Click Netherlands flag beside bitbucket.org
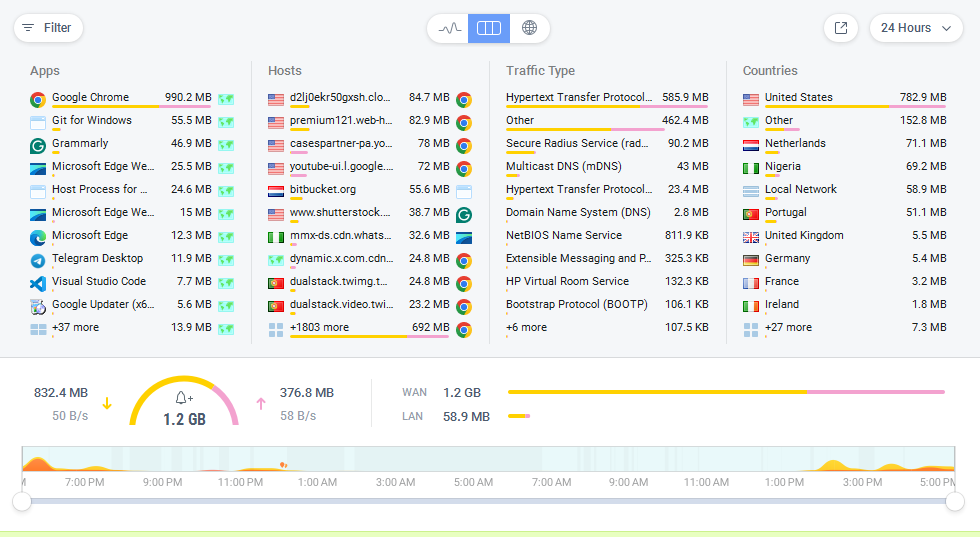980x537 pixels. (276, 191)
